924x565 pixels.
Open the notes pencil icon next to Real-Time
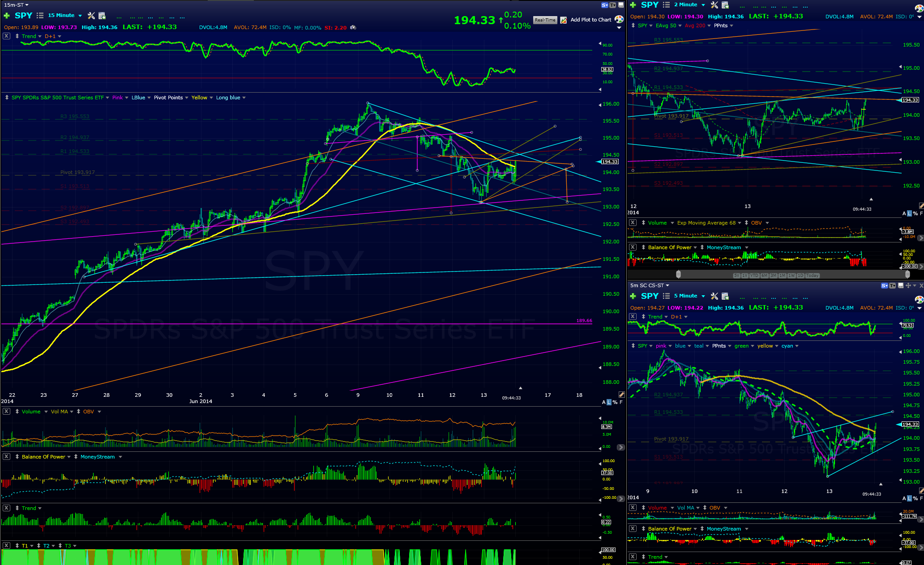click(563, 20)
